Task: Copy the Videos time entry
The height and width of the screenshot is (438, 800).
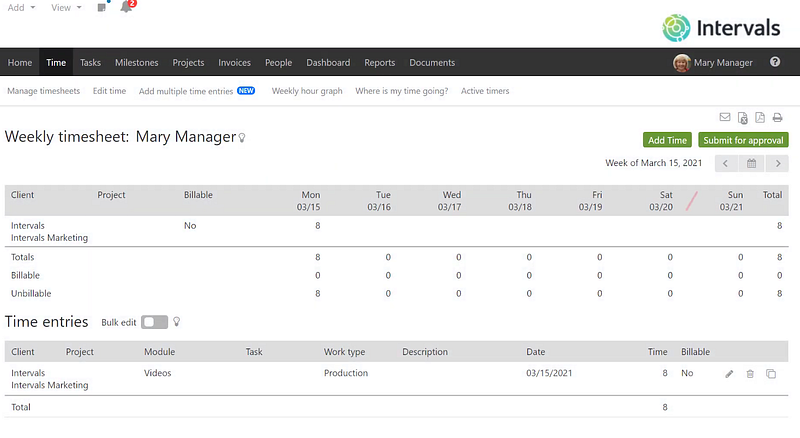Action: (x=771, y=374)
